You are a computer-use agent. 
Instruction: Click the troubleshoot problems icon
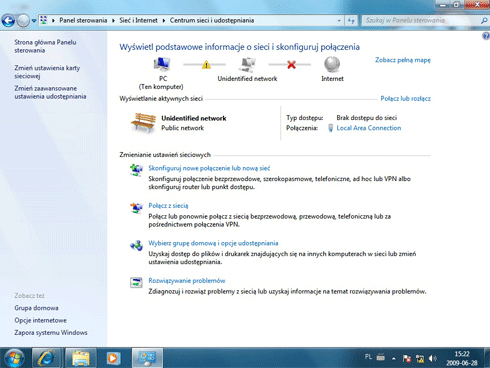[x=136, y=283]
